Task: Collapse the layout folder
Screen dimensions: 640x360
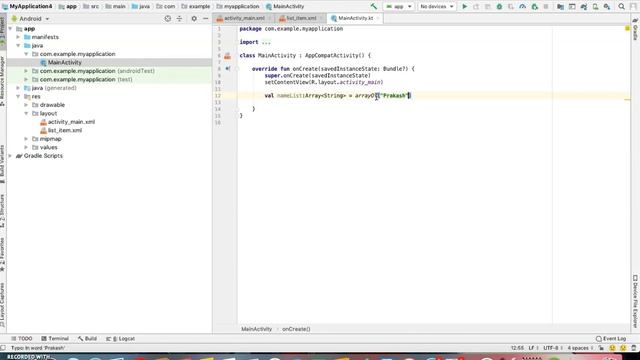Action: coord(26,113)
